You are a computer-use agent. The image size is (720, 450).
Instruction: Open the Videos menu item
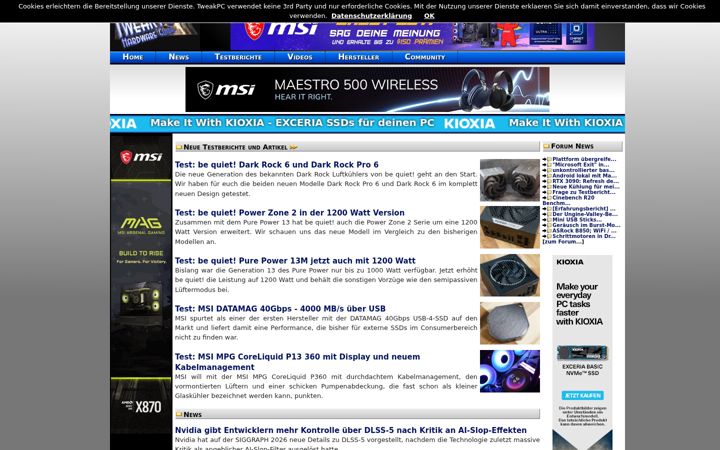click(300, 57)
